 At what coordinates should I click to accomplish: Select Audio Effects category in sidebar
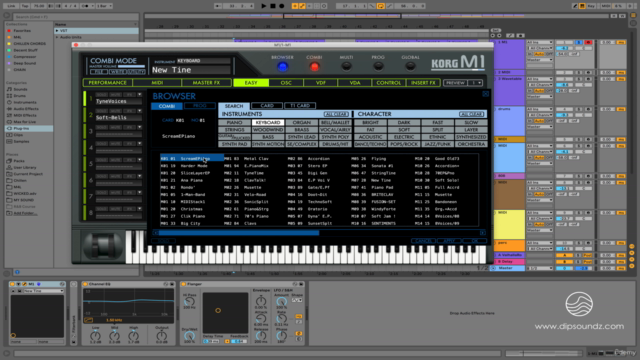[26, 109]
